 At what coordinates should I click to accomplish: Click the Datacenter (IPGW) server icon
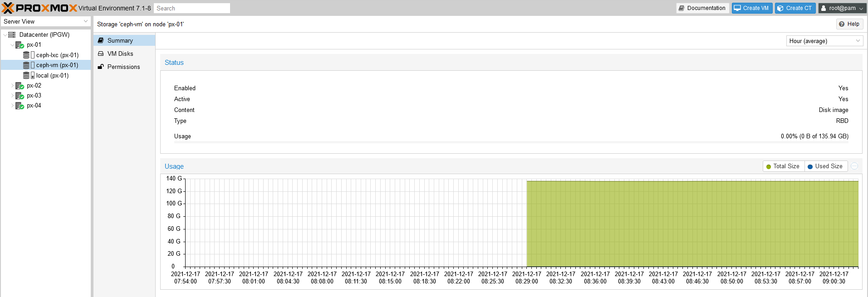pos(12,35)
